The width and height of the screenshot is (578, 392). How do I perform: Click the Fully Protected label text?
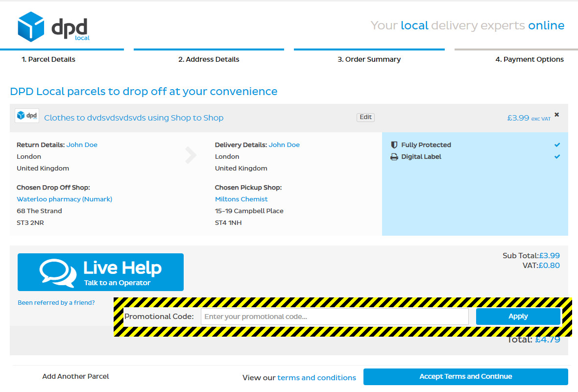click(426, 145)
